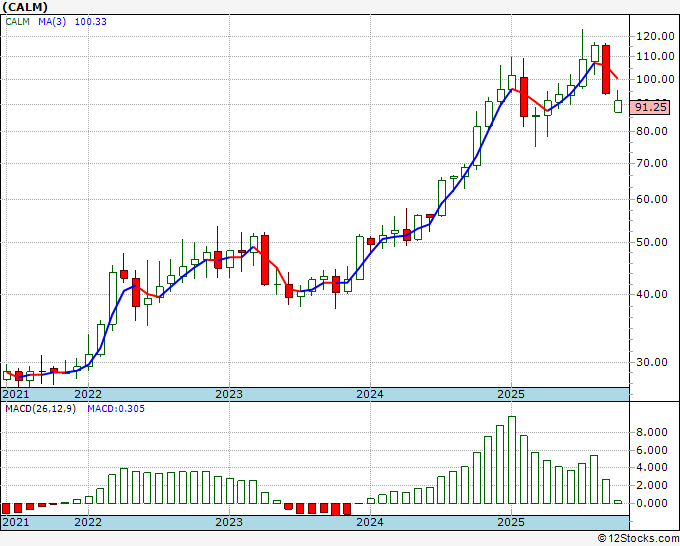Select 2024 on the price timeline
This screenshot has width=680, height=546.
370,394
